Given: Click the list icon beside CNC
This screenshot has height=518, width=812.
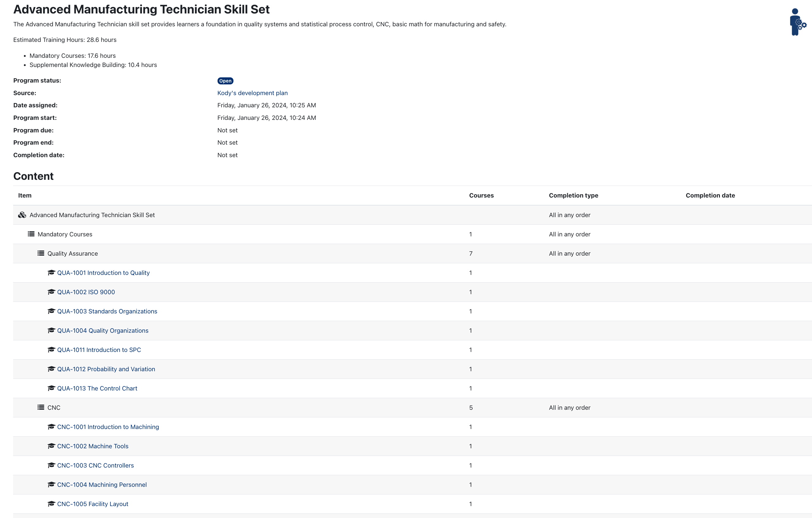Looking at the screenshot, I should (41, 407).
